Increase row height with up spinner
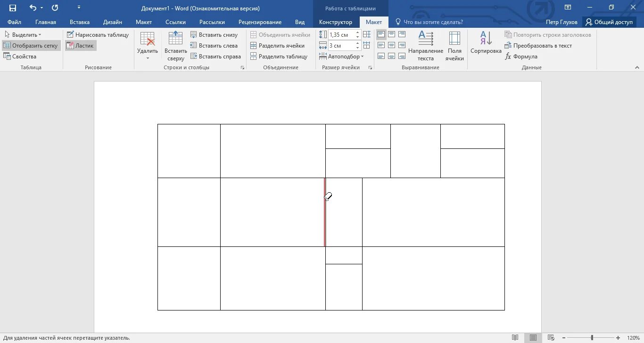 click(x=358, y=33)
